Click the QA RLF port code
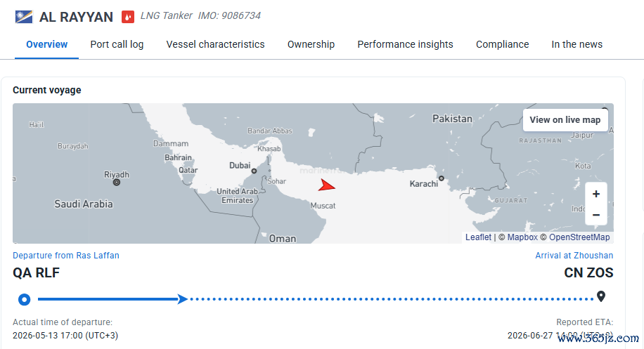Image resolution: width=644 pixels, height=349 pixels. click(36, 272)
